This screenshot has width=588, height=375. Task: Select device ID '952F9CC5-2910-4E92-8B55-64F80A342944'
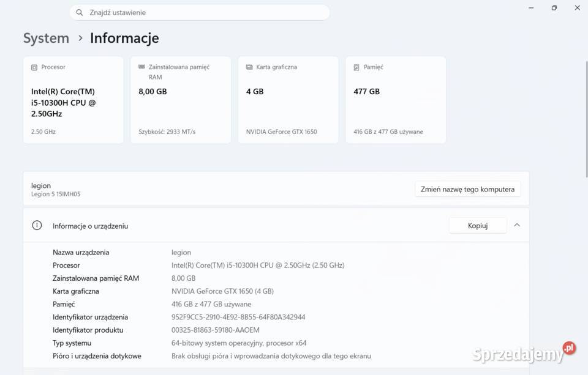tap(238, 317)
